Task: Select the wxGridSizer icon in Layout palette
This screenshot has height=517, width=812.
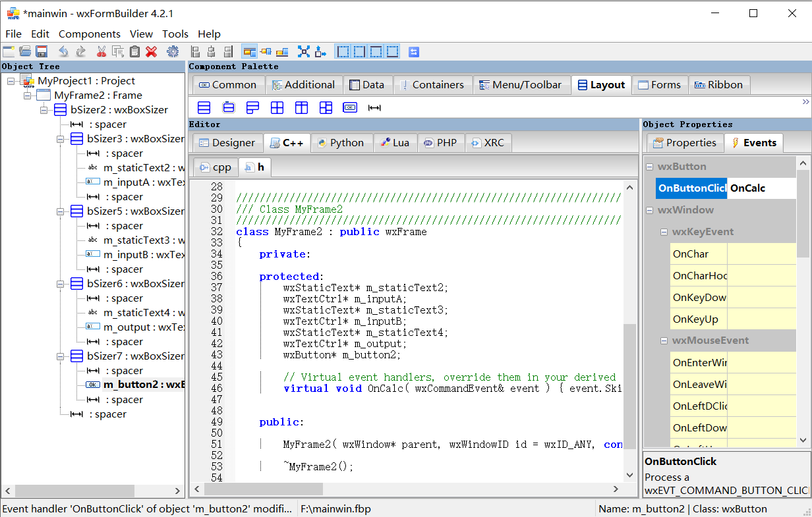Action: tap(277, 107)
